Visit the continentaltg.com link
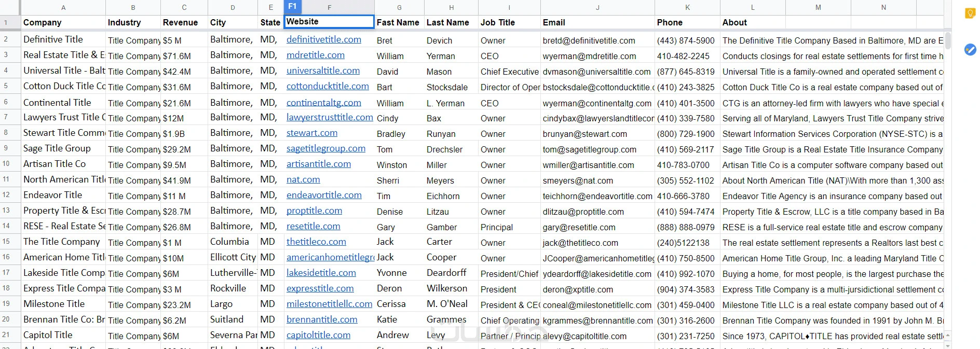The image size is (980, 349). tap(323, 103)
